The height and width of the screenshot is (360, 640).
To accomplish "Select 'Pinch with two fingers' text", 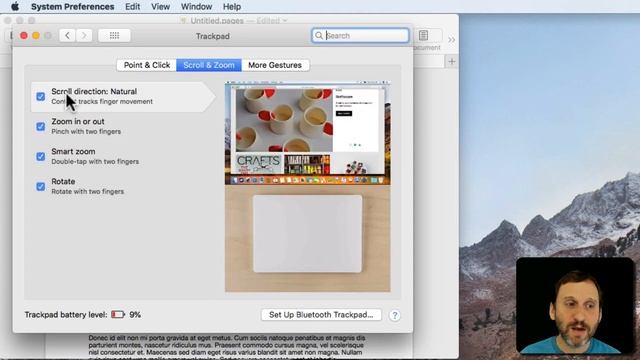I will [86, 131].
